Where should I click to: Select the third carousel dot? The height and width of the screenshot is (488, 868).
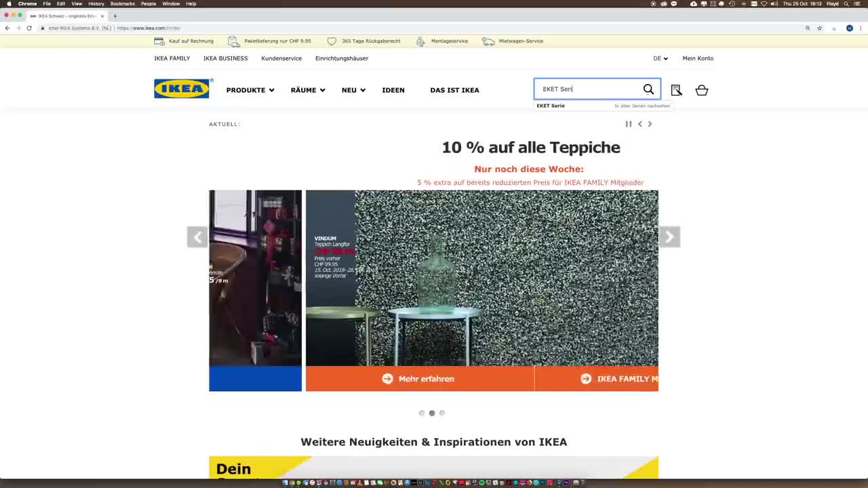click(x=442, y=413)
